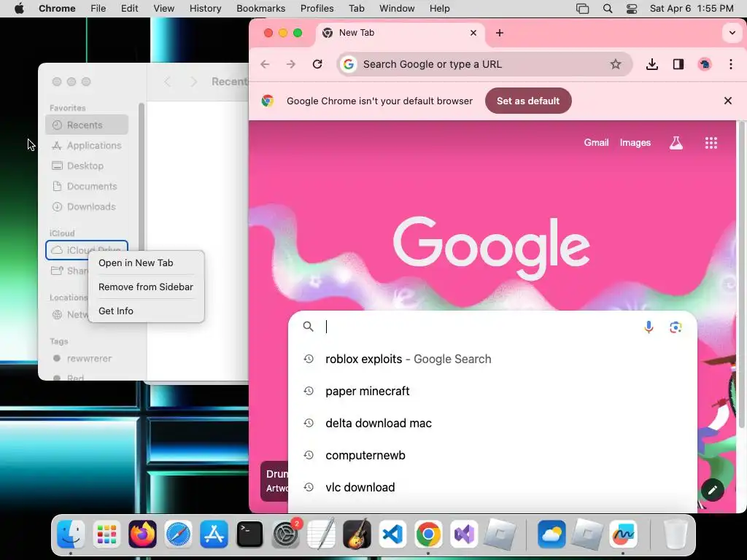Select suggestion vlc download
The height and width of the screenshot is (560, 747).
coord(492,487)
